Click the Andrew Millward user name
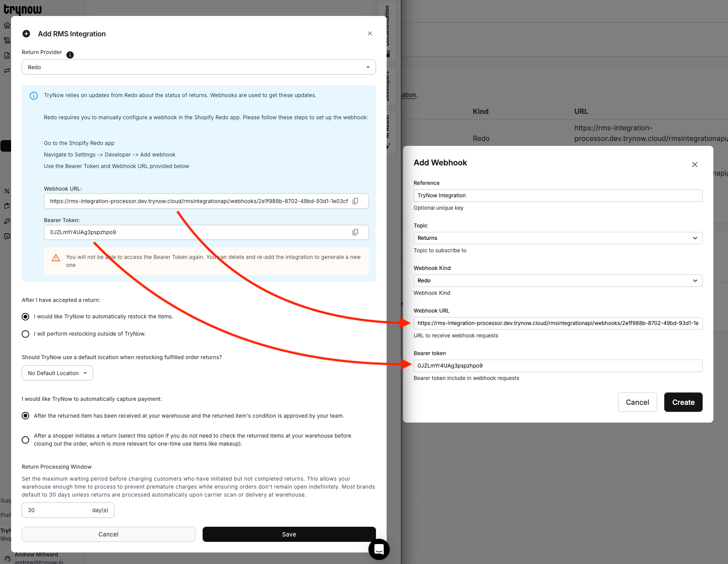The height and width of the screenshot is (564, 728). tap(36, 555)
